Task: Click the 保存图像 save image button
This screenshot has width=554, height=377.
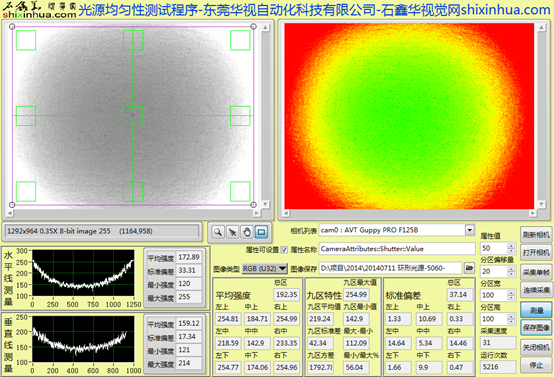Action: pos(536,328)
